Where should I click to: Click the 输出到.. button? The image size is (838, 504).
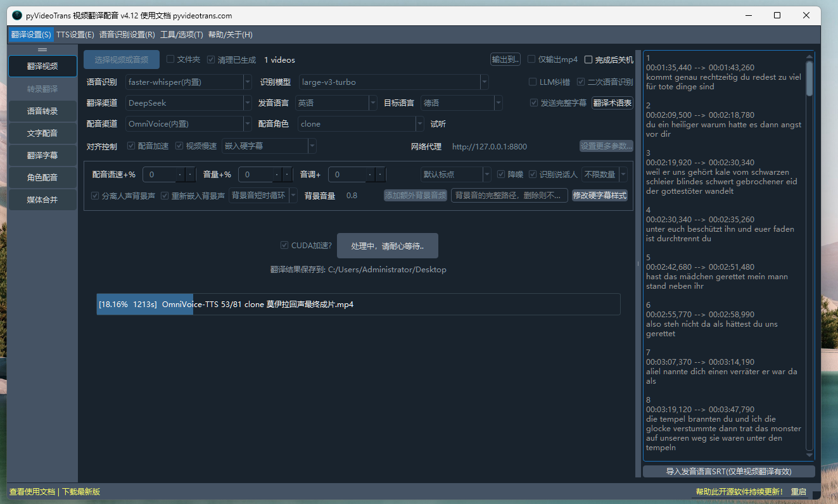(505, 60)
